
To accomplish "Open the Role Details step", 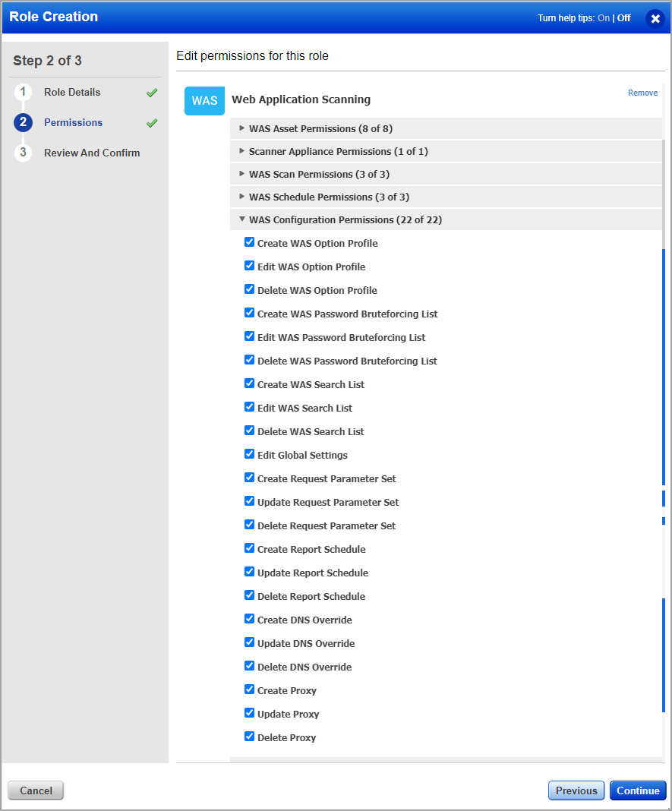I will pos(72,93).
